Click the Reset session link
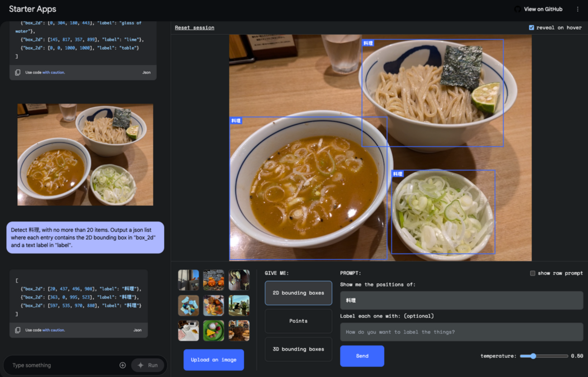588x377 pixels. (194, 28)
